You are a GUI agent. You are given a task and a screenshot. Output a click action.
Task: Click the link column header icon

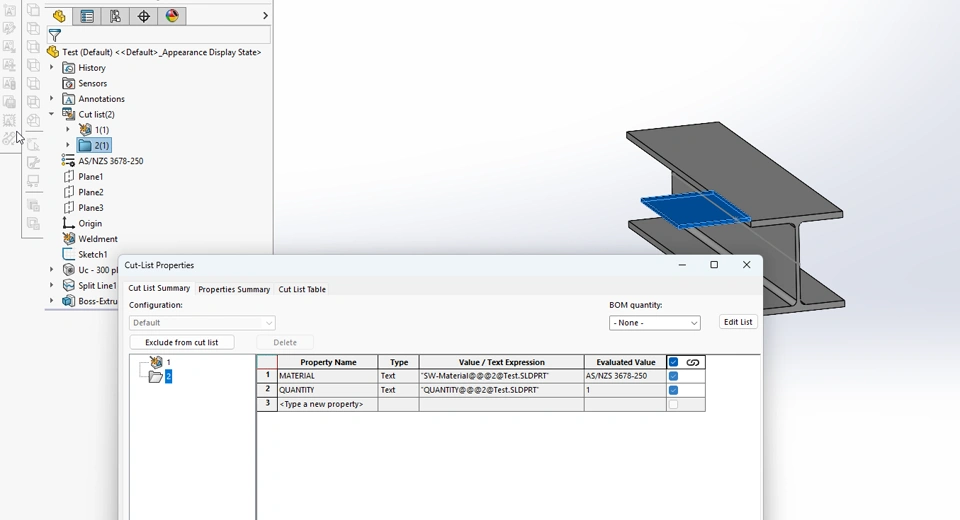click(x=692, y=362)
